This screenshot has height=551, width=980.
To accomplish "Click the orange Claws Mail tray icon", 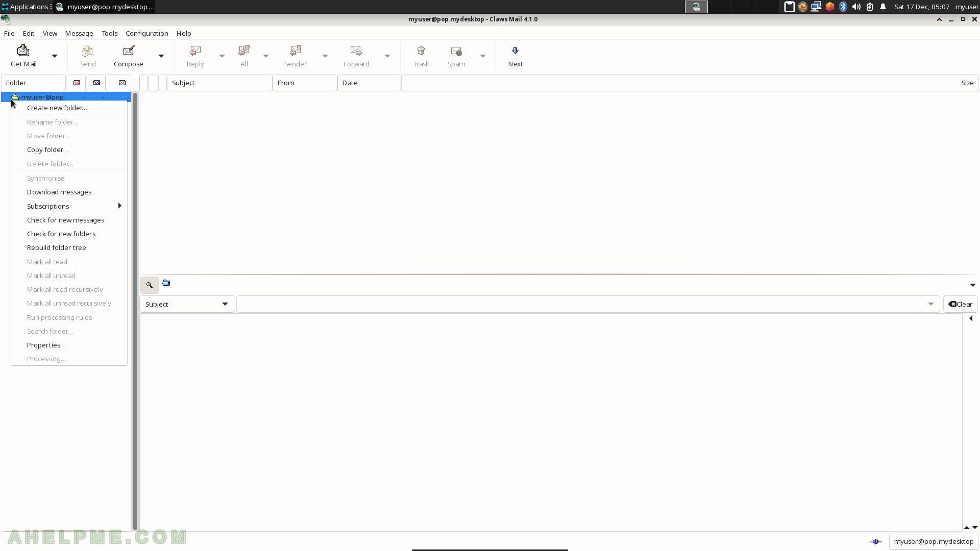I will coord(803,7).
